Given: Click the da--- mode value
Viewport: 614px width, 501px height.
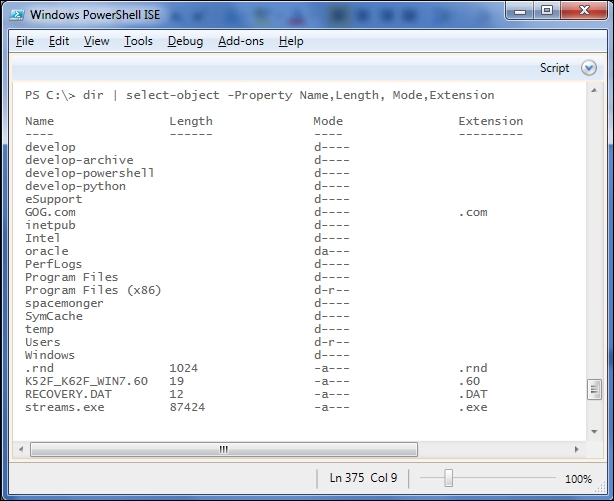Looking at the screenshot, I should tap(332, 251).
